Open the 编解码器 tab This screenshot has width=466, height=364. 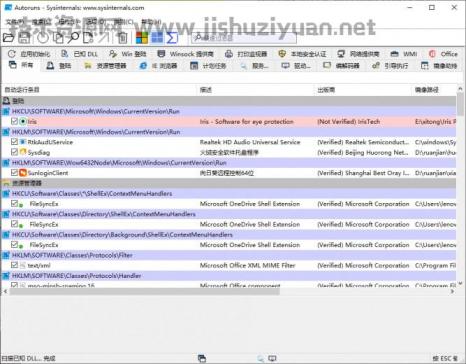(341, 66)
